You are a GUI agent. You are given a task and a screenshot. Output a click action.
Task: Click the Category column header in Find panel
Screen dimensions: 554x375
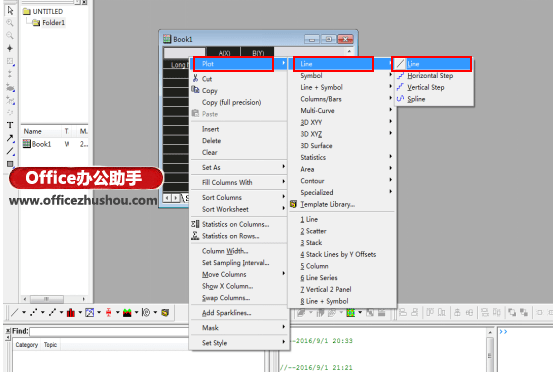click(27, 345)
